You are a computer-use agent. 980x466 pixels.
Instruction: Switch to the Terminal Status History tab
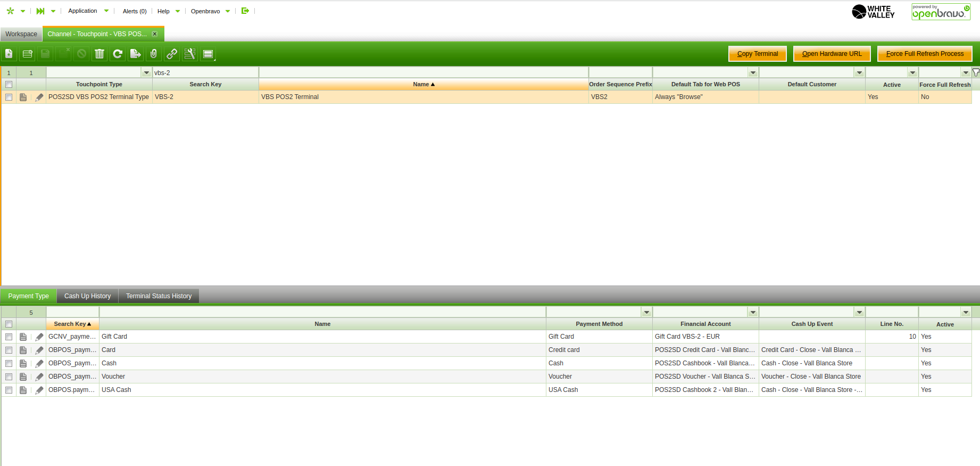coord(159,296)
